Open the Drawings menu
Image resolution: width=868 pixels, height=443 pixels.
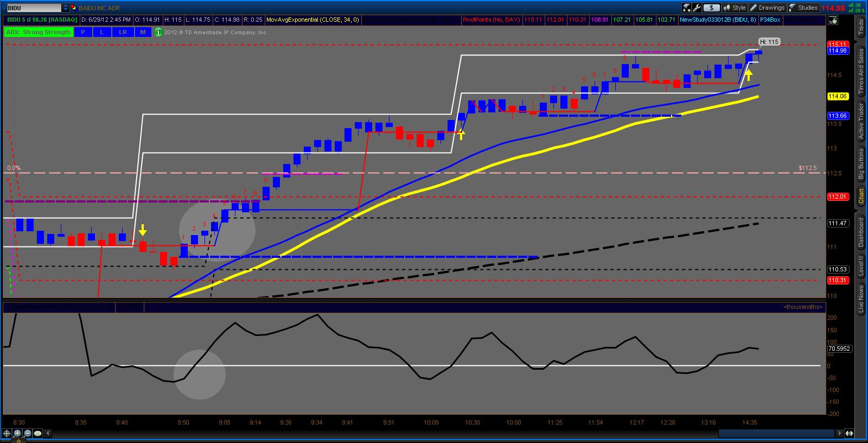pos(768,8)
